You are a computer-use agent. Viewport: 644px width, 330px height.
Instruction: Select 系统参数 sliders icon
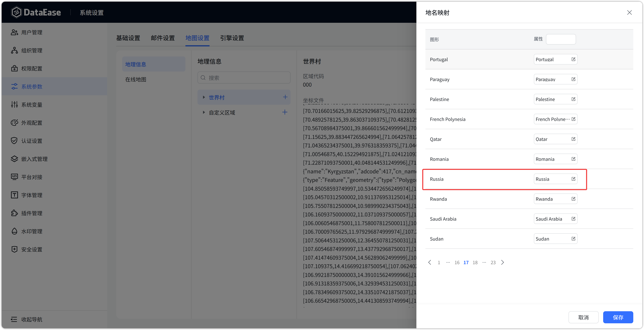14,86
